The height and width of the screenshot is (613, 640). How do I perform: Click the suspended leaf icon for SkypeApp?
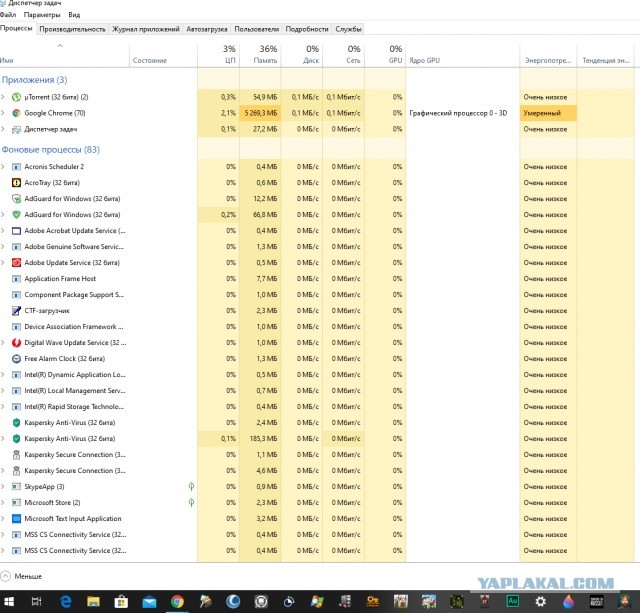(191, 486)
